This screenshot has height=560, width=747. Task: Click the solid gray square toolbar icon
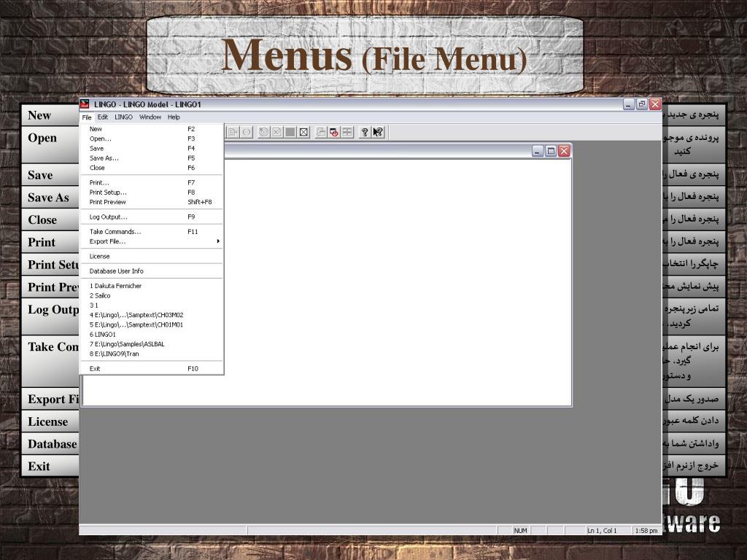point(290,132)
